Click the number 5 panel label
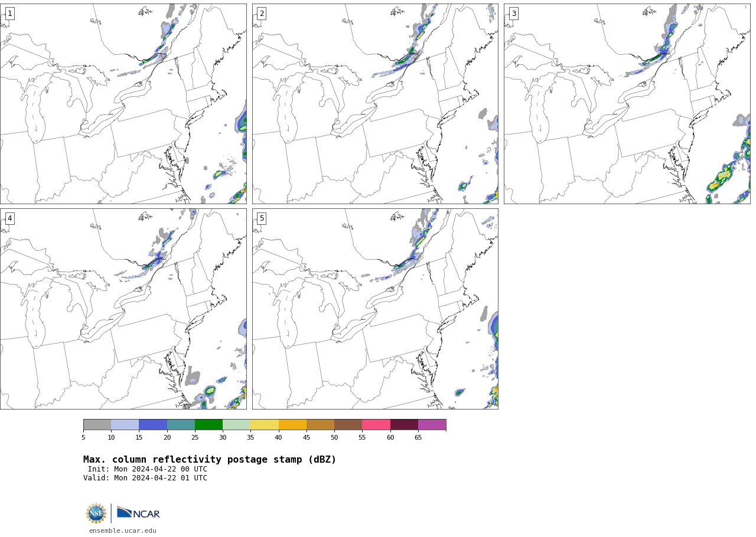This screenshot has width=756, height=537. (262, 218)
